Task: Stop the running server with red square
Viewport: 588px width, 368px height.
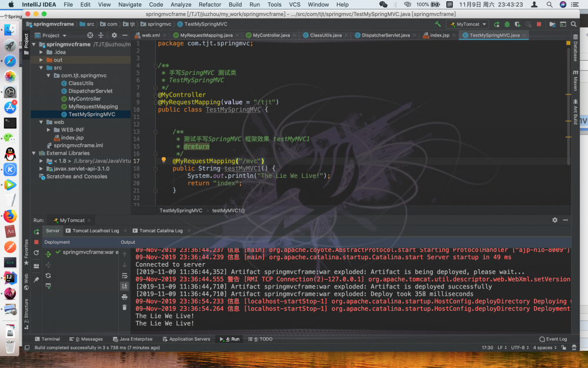Action: point(539,24)
